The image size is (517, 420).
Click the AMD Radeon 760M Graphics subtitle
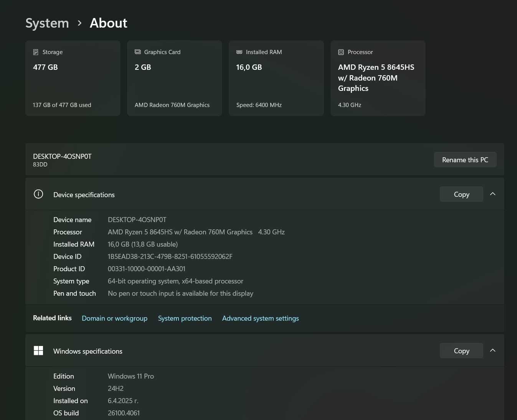point(172,105)
